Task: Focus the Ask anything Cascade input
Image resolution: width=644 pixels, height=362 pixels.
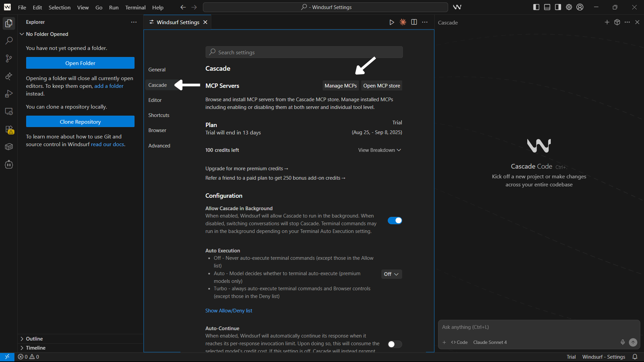Action: (x=539, y=327)
